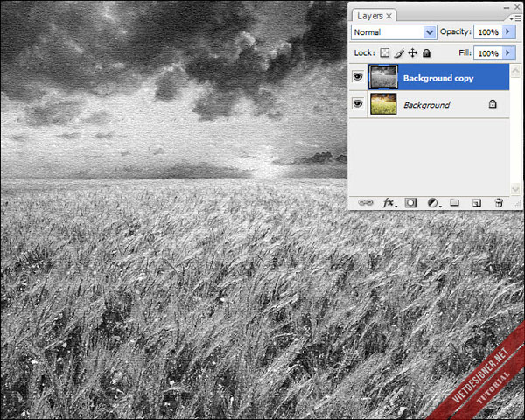Click the Background copy layer thumbnail
Viewport: 525px width, 420px height.
pos(383,77)
